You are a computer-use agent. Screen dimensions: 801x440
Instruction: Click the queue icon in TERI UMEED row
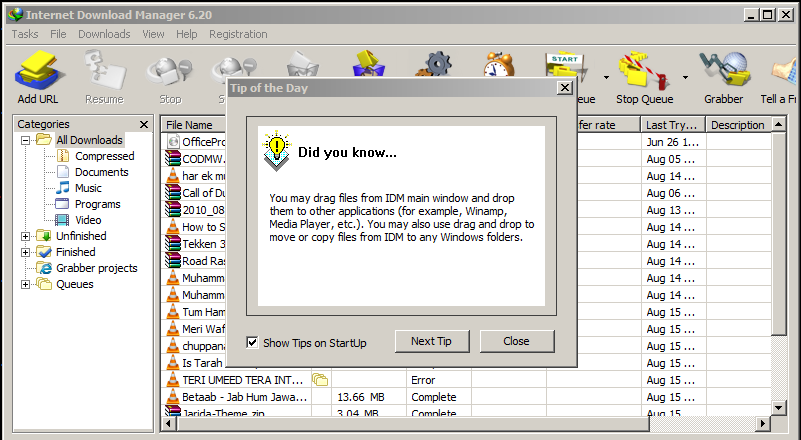pyautogui.click(x=320, y=380)
